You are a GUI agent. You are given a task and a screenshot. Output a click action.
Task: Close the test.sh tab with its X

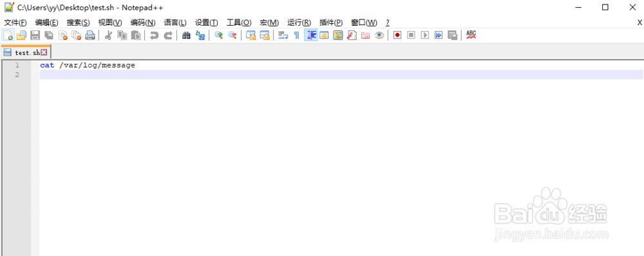coord(44,52)
